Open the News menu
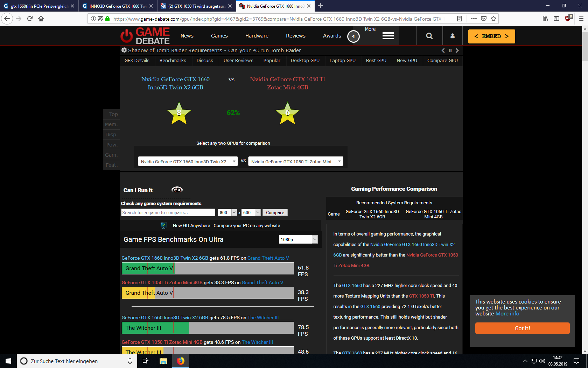 coord(187,36)
